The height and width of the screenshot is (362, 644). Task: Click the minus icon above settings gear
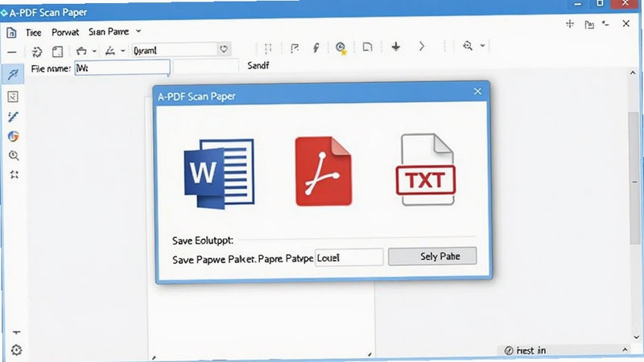16,332
